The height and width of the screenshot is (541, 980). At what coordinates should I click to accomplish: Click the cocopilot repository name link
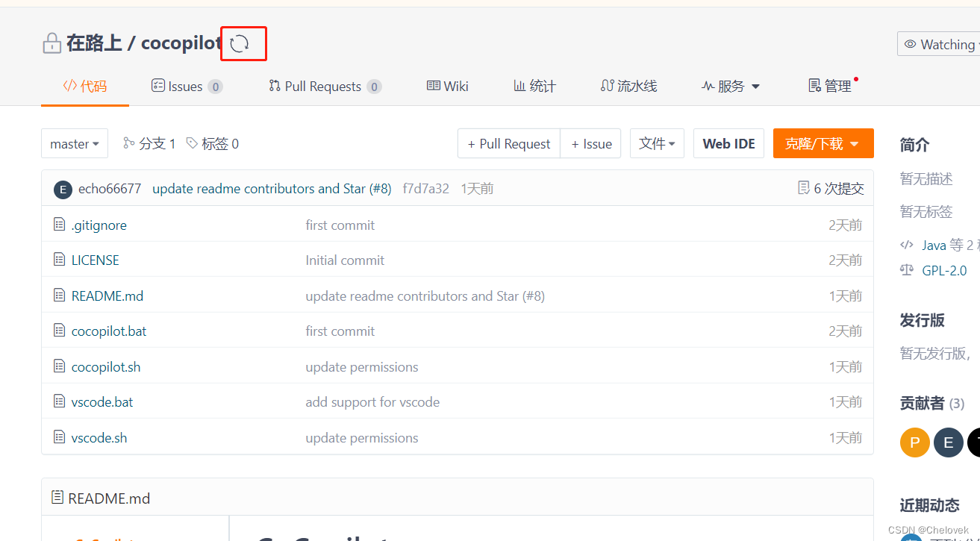pyautogui.click(x=181, y=43)
